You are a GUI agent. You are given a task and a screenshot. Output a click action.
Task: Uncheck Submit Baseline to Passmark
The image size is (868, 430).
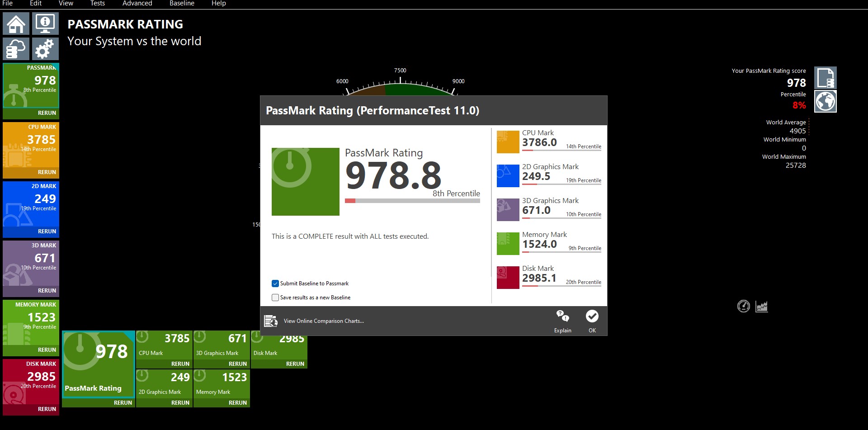[x=275, y=284]
